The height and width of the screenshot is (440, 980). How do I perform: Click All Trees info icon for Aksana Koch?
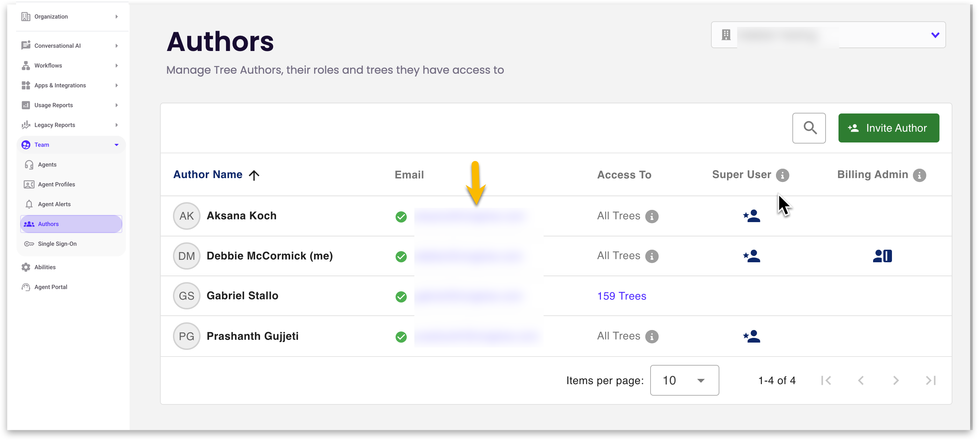651,217
